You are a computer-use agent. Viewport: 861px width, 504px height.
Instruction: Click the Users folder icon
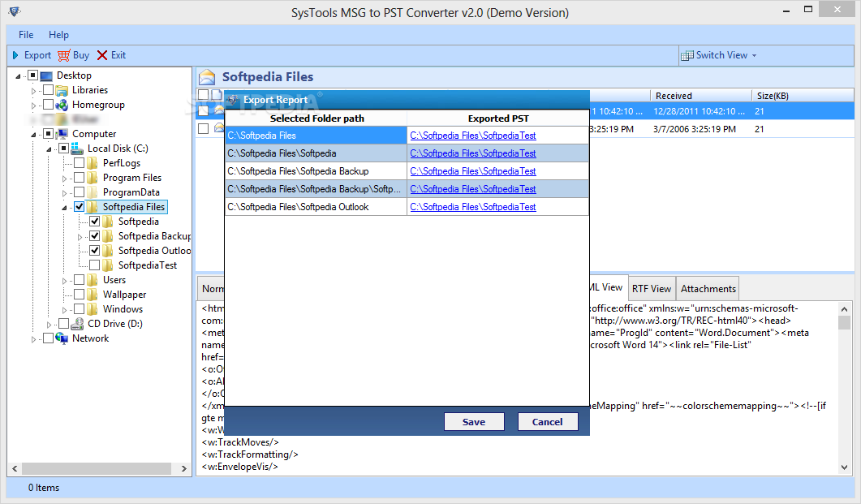[x=93, y=280]
